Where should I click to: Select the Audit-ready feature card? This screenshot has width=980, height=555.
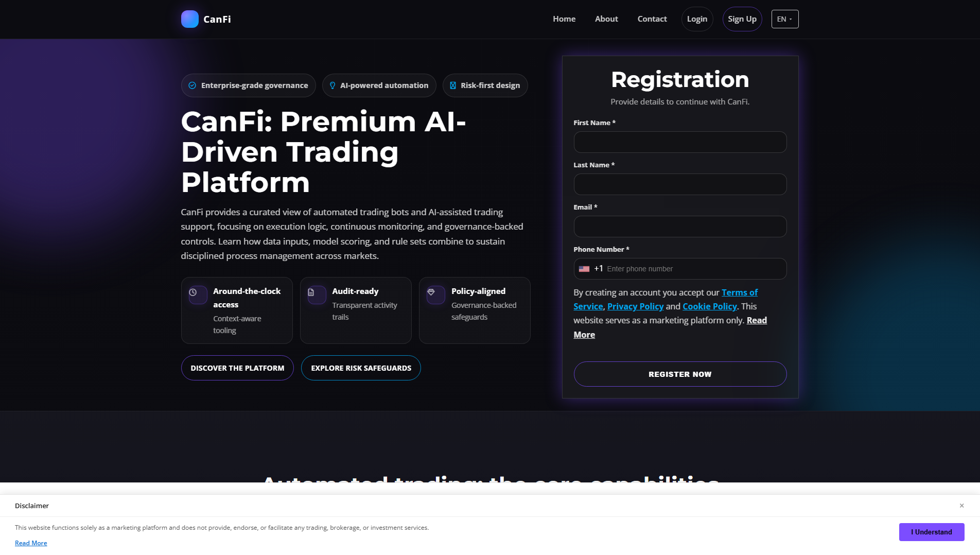[356, 310]
